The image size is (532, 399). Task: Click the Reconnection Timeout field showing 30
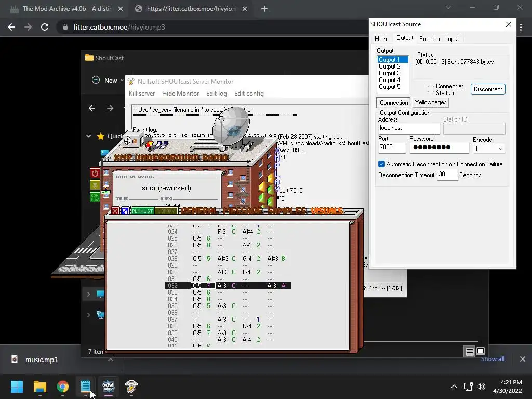click(x=447, y=175)
